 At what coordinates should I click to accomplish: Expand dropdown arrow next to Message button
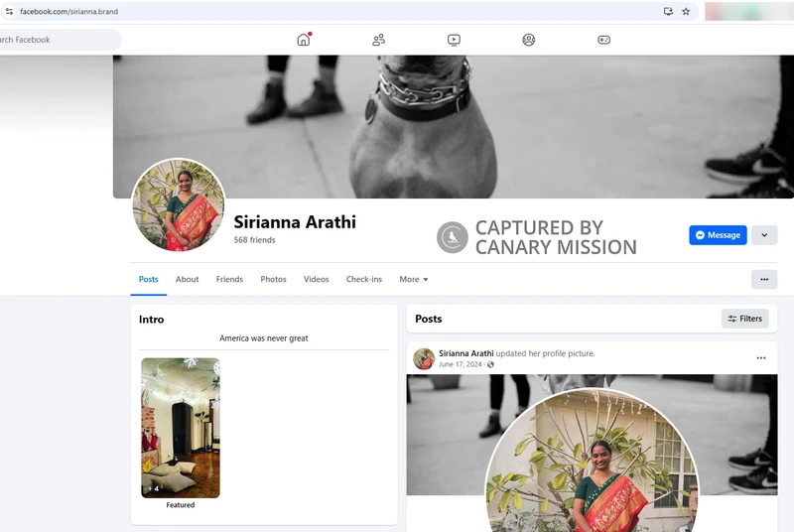pyautogui.click(x=764, y=235)
